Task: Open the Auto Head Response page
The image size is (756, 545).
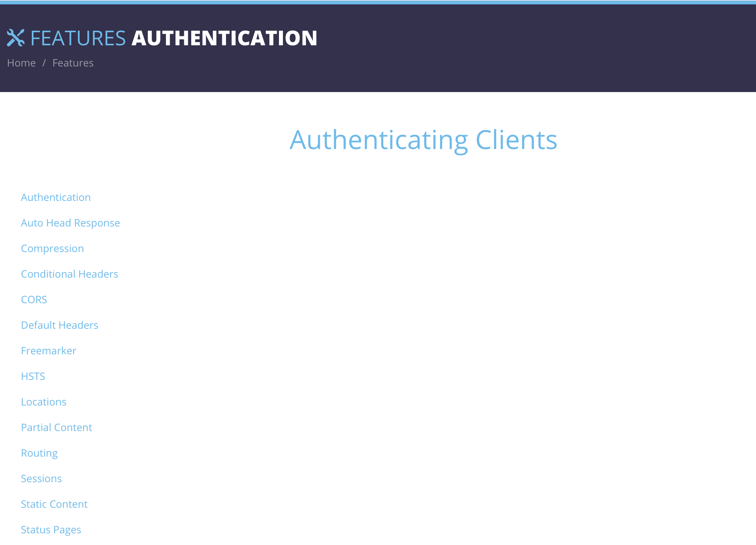Action: pos(71,222)
